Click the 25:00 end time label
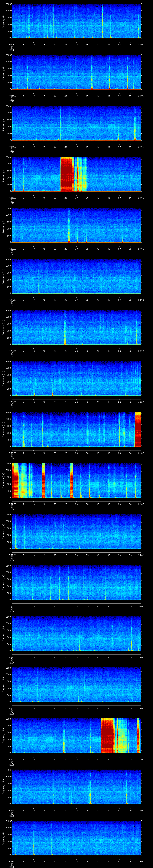Viewport: 153px width, 868px height. coord(141,147)
